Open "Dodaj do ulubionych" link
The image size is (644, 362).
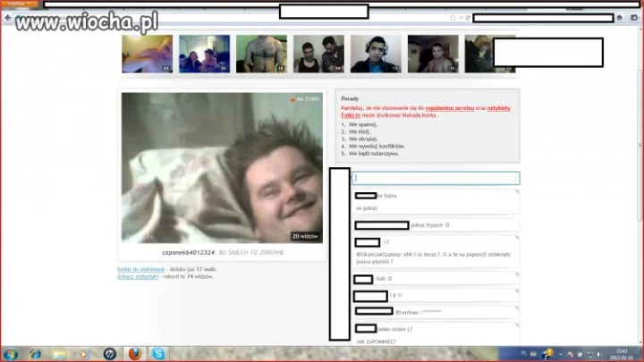coord(141,269)
